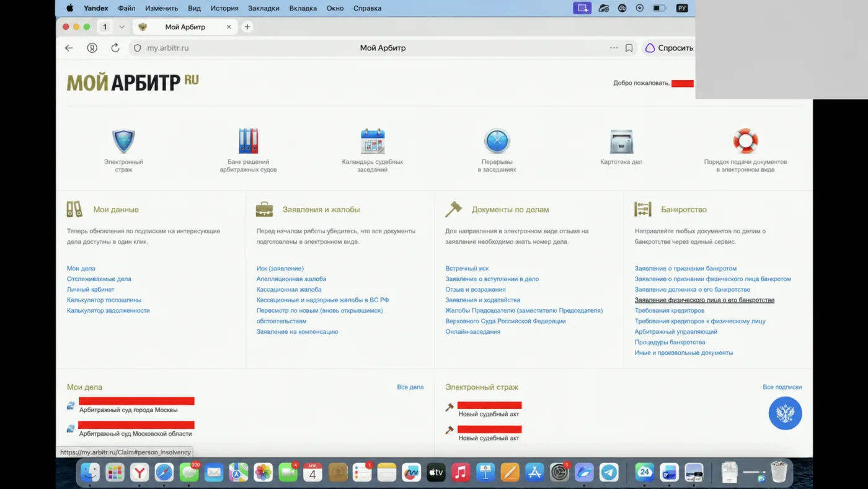
Task: Click the site protection shield in address bar
Action: point(138,48)
